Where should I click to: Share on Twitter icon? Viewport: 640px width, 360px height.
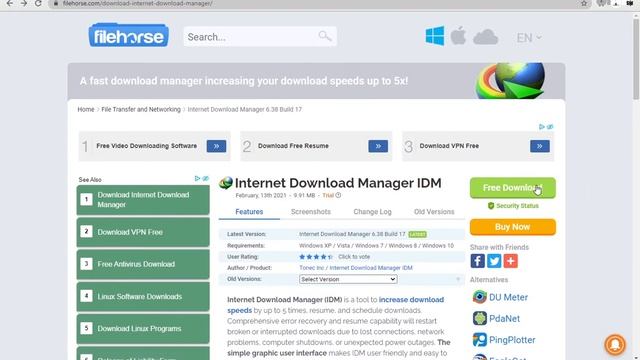pos(494,261)
